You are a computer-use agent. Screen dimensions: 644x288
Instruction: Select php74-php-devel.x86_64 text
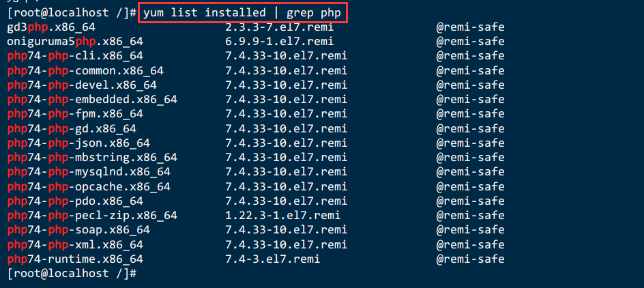tap(82, 85)
